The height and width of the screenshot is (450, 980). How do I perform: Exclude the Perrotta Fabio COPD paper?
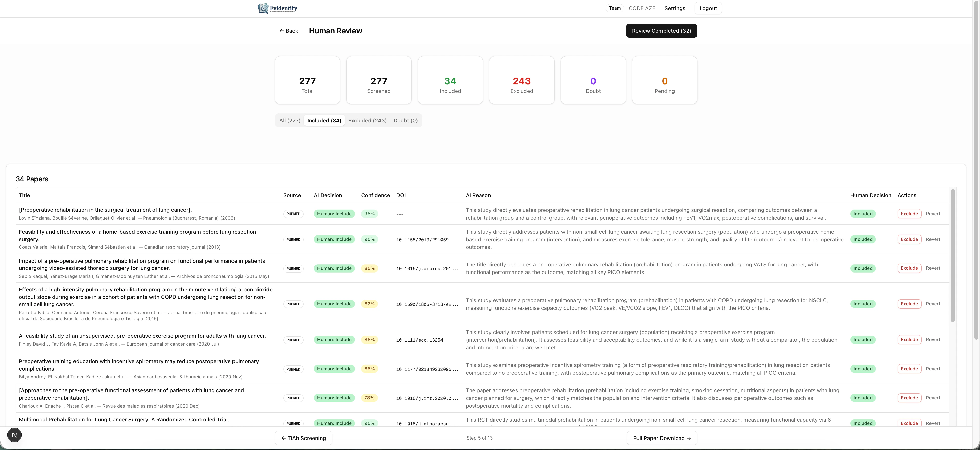click(909, 304)
